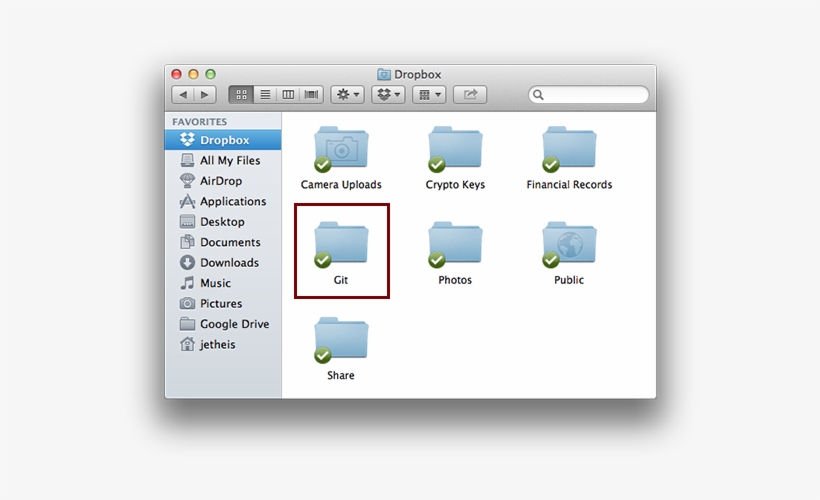Select Music in the sidebar
Viewport: 820px width, 500px height.
(223, 283)
